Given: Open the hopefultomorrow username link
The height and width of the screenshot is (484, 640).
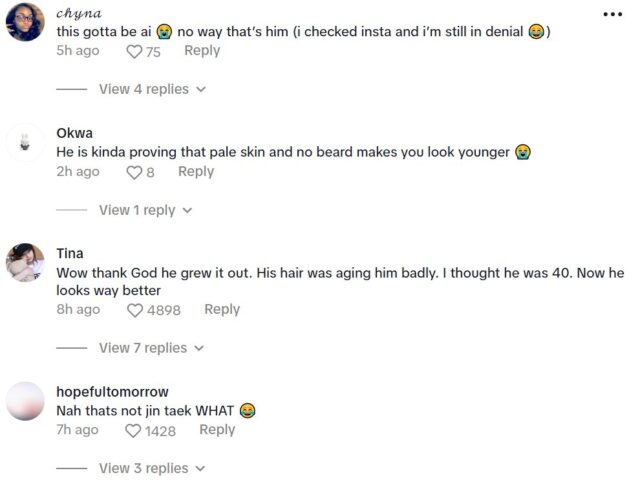Looking at the screenshot, I should 112,392.
